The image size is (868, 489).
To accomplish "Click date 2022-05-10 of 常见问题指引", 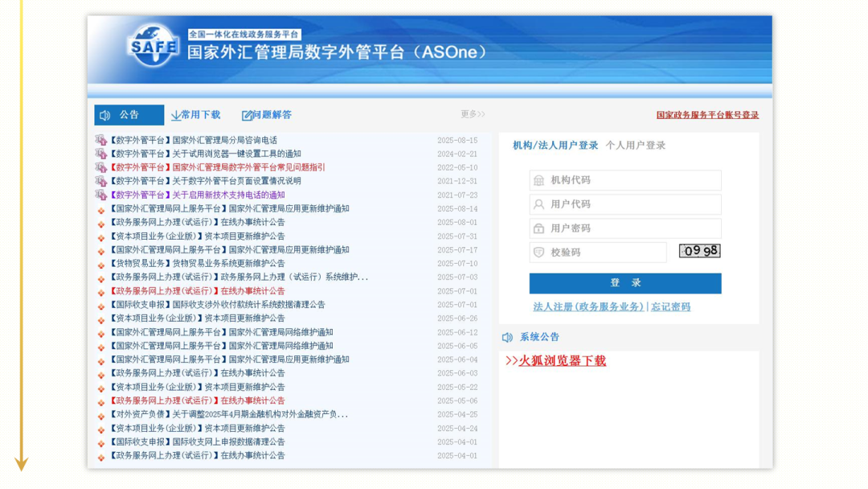I will pos(457,168).
